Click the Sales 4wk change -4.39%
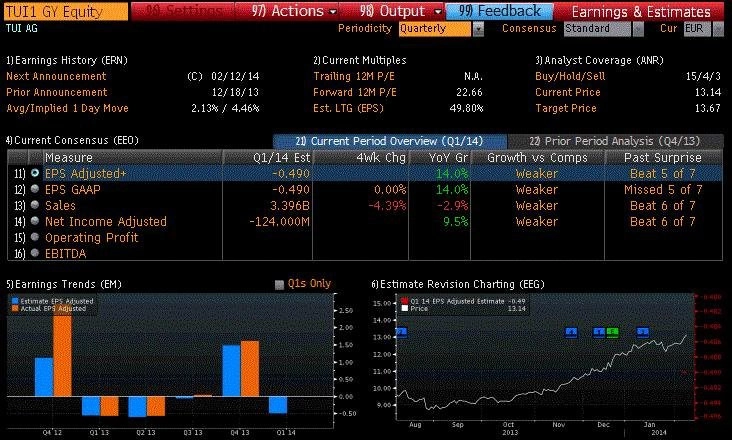The height and width of the screenshot is (440, 732). tap(387, 206)
